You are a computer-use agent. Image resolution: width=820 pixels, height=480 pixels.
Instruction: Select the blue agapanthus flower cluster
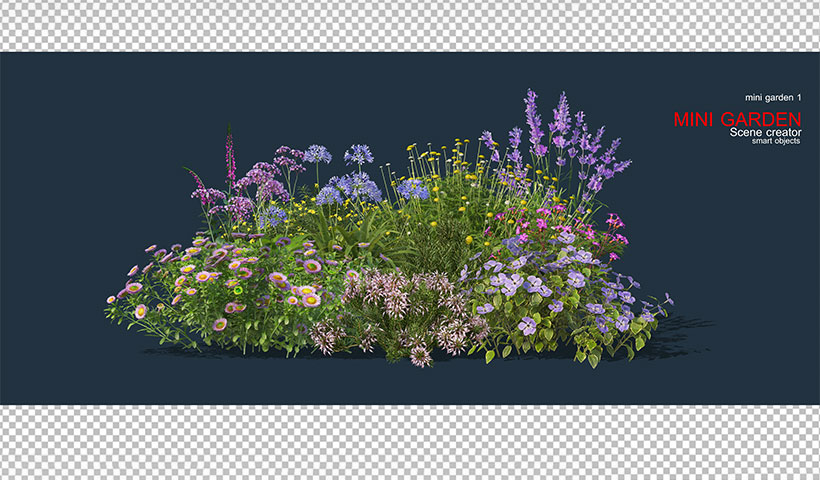coord(350,187)
